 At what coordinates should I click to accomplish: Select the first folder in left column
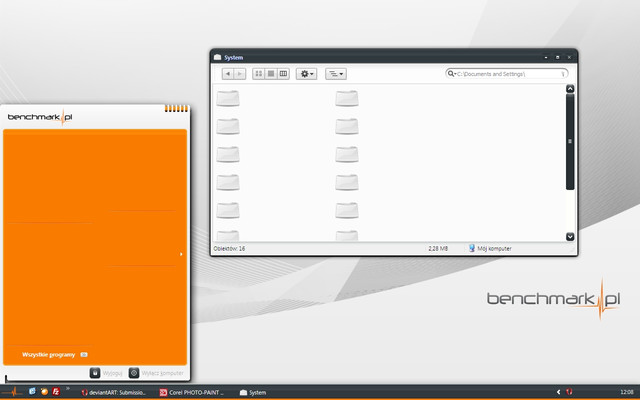[x=228, y=98]
